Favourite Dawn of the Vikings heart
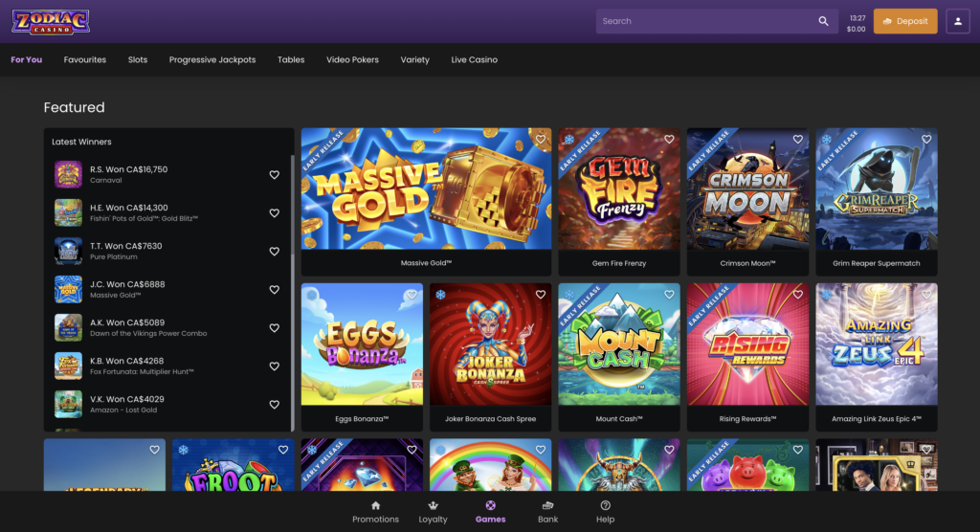This screenshot has width=980, height=532. [275, 328]
